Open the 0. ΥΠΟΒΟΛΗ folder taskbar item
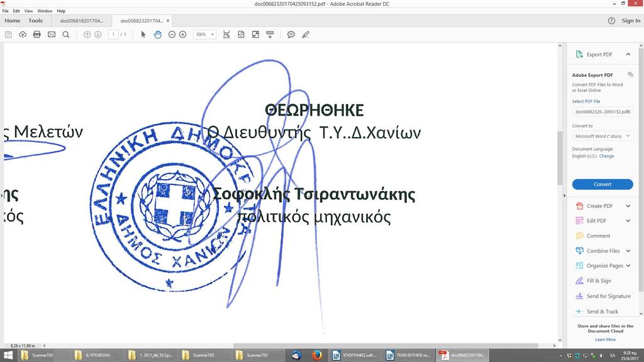 [x=97, y=356]
